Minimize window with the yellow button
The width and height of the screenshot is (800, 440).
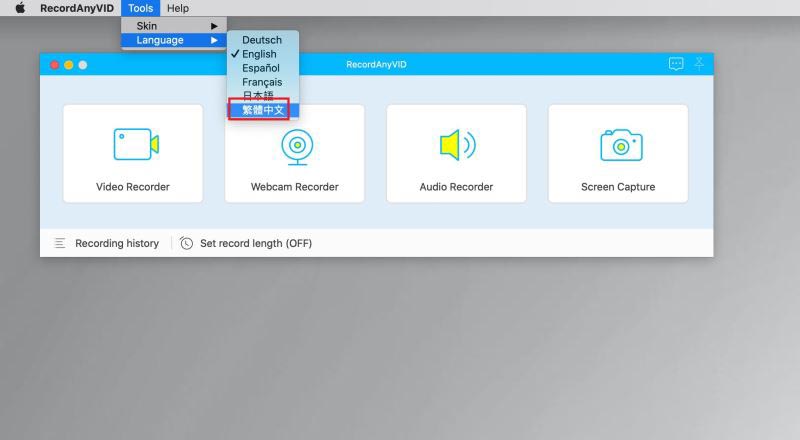[68, 65]
